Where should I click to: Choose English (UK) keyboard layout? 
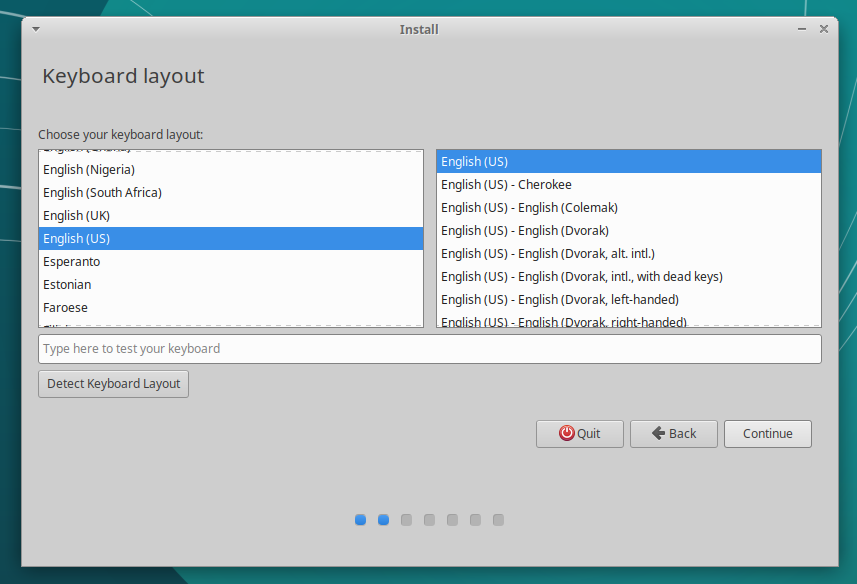(x=231, y=216)
